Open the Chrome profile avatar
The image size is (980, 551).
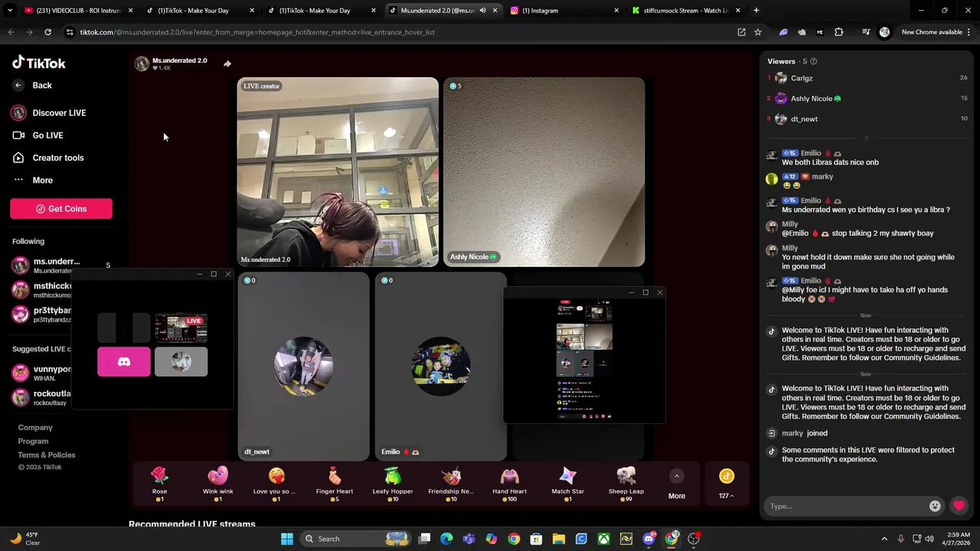tap(885, 32)
